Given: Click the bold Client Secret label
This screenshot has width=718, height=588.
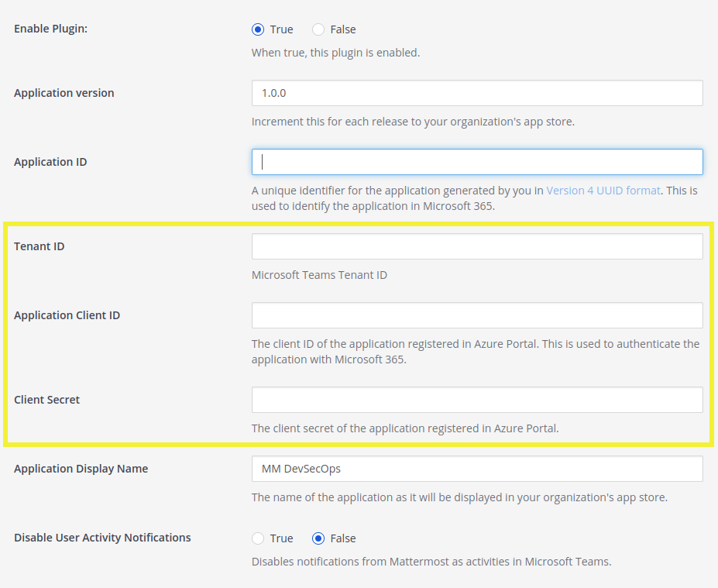Looking at the screenshot, I should pyautogui.click(x=47, y=400).
